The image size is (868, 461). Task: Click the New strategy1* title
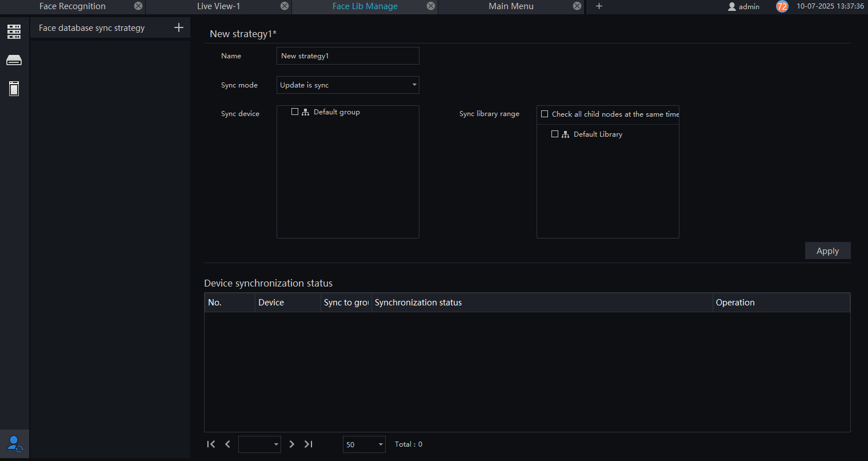click(243, 34)
